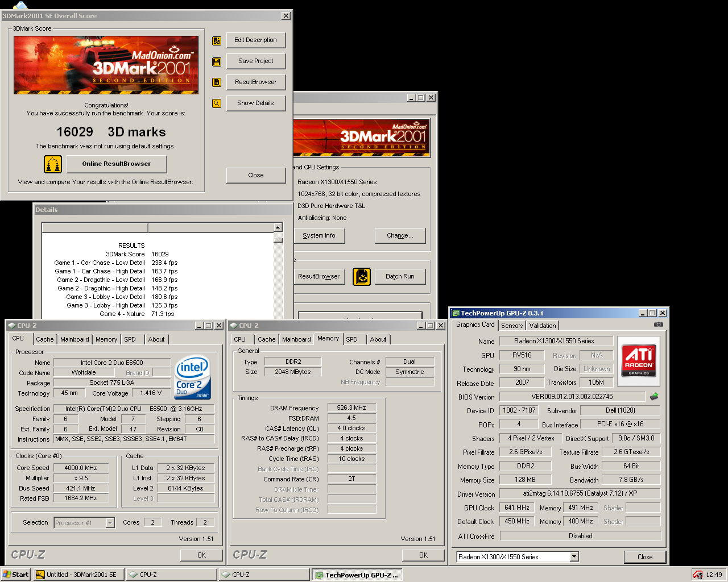Click the Online ResultBrowser yellow icon
The height and width of the screenshot is (582, 728).
(x=53, y=164)
